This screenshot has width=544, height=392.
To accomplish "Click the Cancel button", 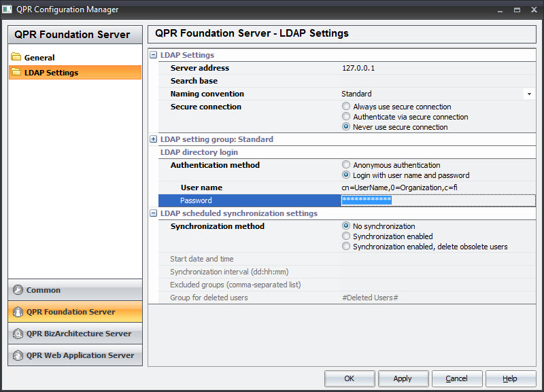I will click(x=456, y=378).
